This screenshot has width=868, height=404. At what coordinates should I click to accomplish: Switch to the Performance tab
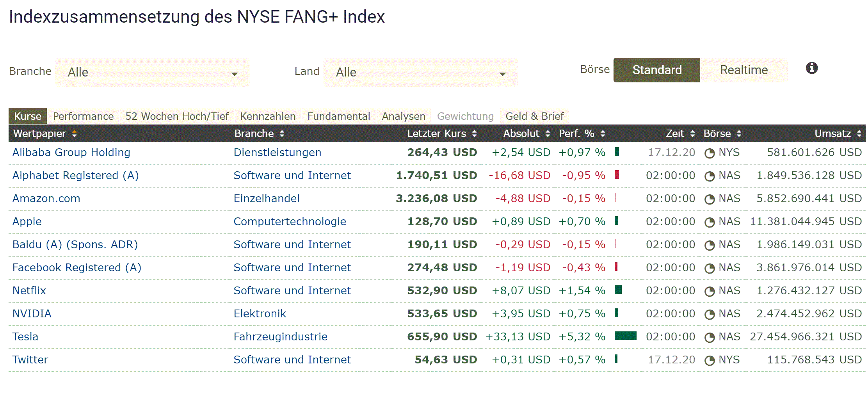coord(83,116)
